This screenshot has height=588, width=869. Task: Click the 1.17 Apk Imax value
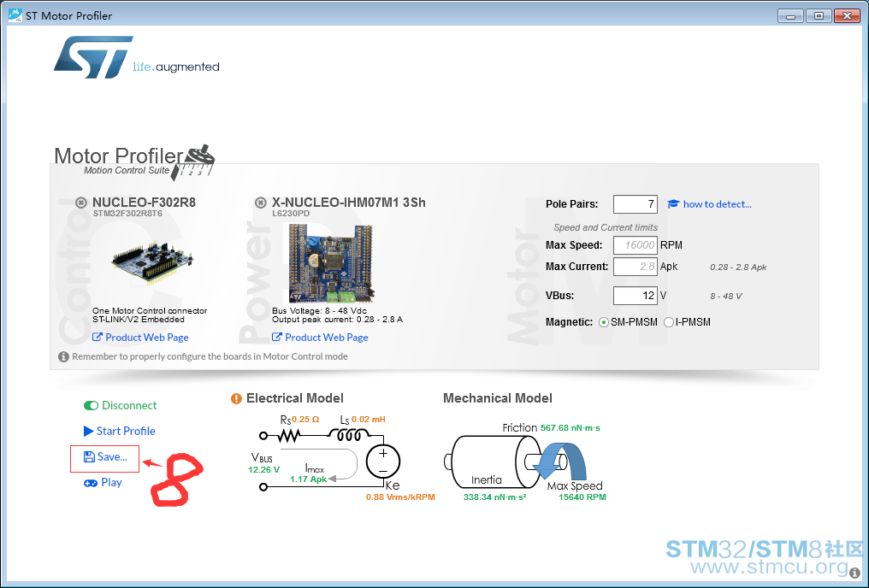[308, 479]
